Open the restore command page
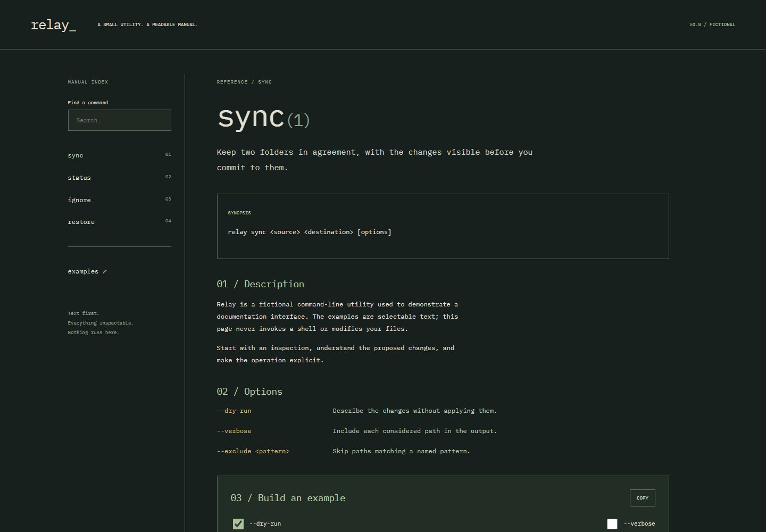 [119, 222]
